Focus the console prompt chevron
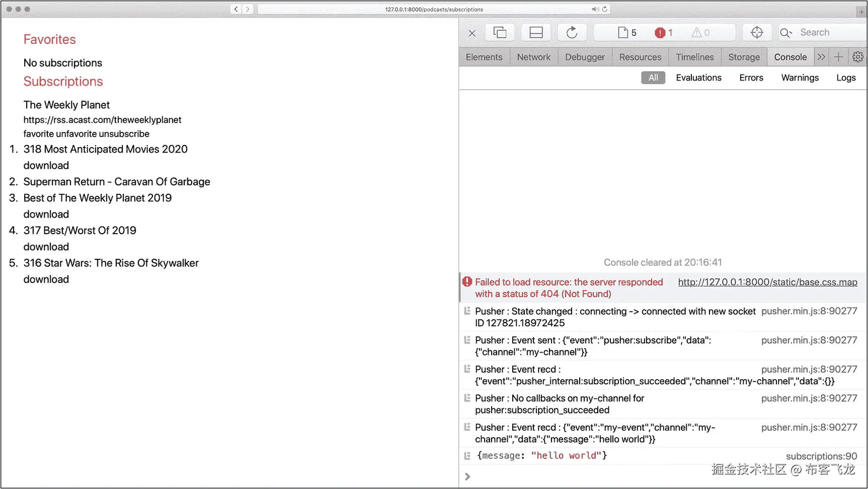The height and width of the screenshot is (489, 868). pyautogui.click(x=467, y=476)
